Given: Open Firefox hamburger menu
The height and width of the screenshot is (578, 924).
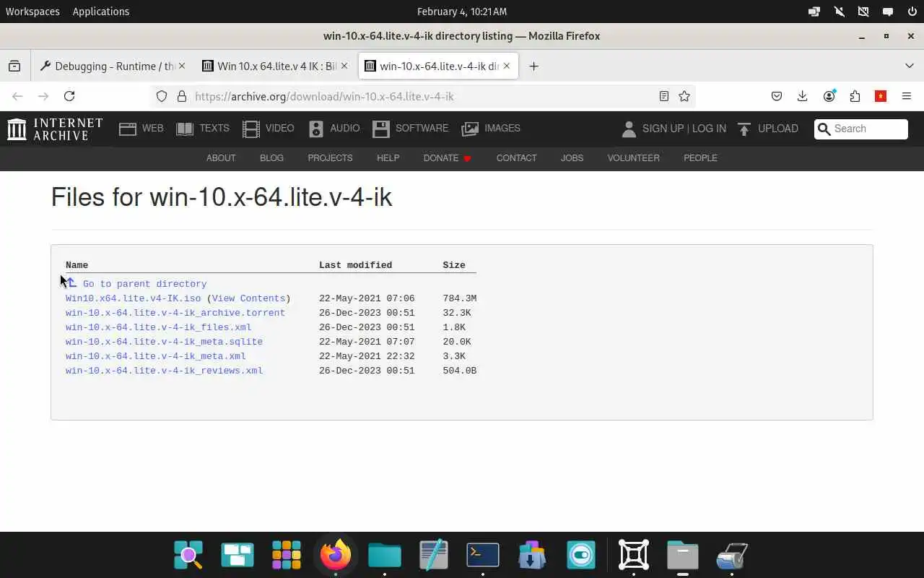Looking at the screenshot, I should tap(907, 96).
